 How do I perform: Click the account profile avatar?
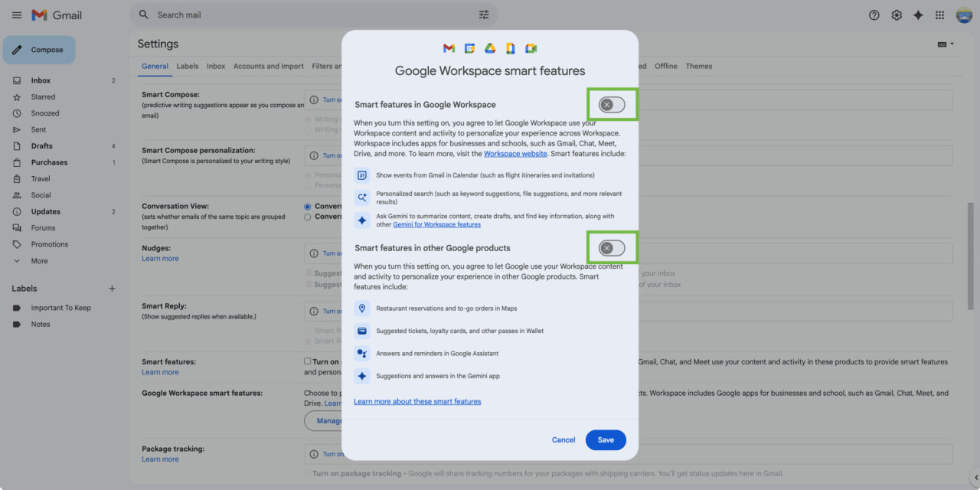tap(963, 15)
